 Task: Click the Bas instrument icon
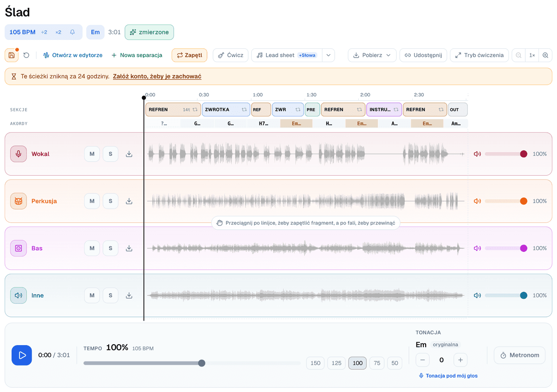point(19,248)
